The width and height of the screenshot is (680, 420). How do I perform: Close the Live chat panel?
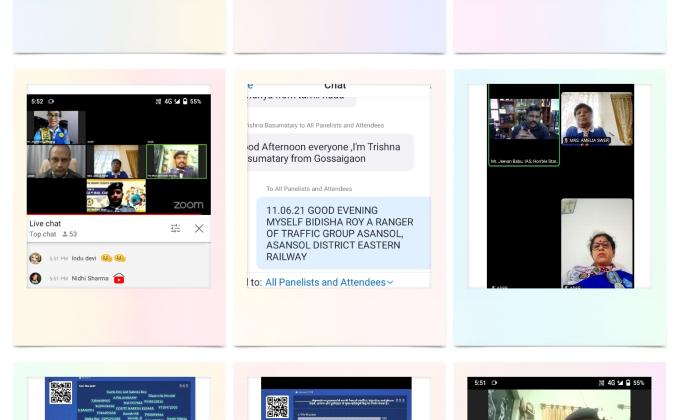[x=198, y=228]
